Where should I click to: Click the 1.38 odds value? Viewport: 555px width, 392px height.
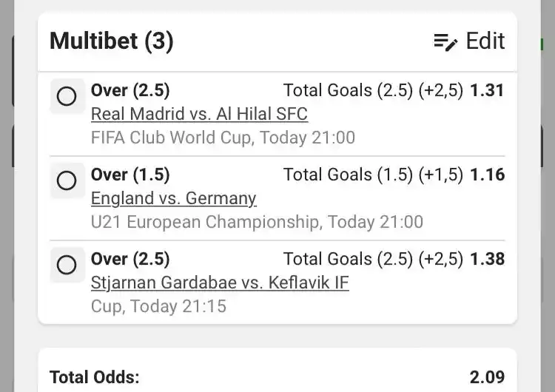tap(487, 259)
